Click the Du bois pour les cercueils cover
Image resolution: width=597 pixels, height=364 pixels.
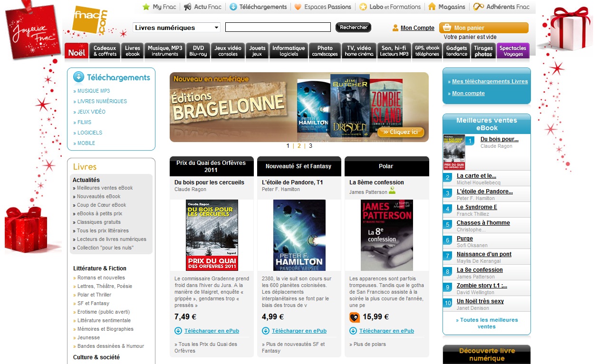212,235
